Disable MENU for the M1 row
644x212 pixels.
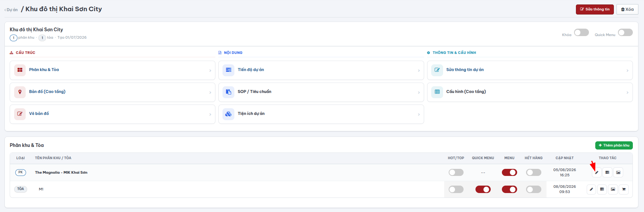(x=509, y=190)
